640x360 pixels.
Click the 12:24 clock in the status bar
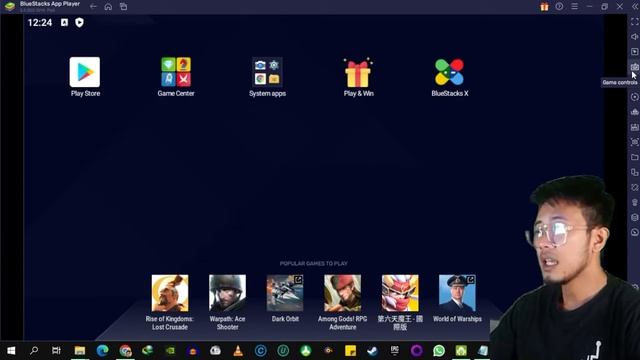(40, 22)
